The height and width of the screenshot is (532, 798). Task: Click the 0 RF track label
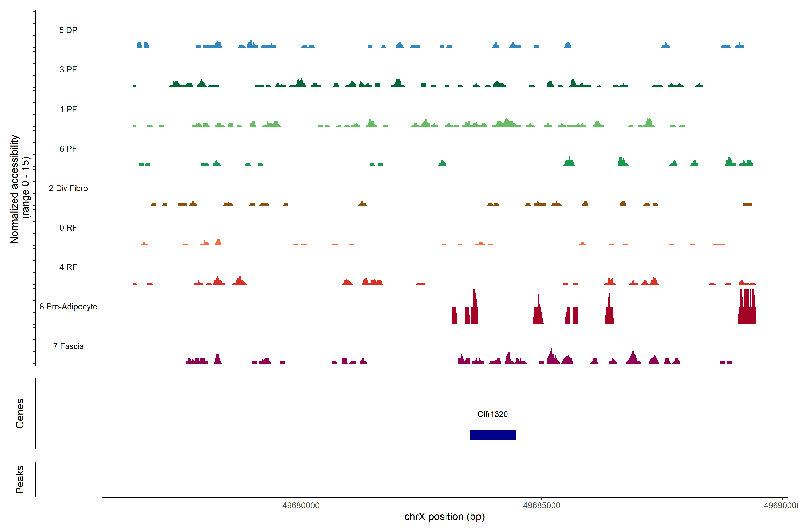68,228
